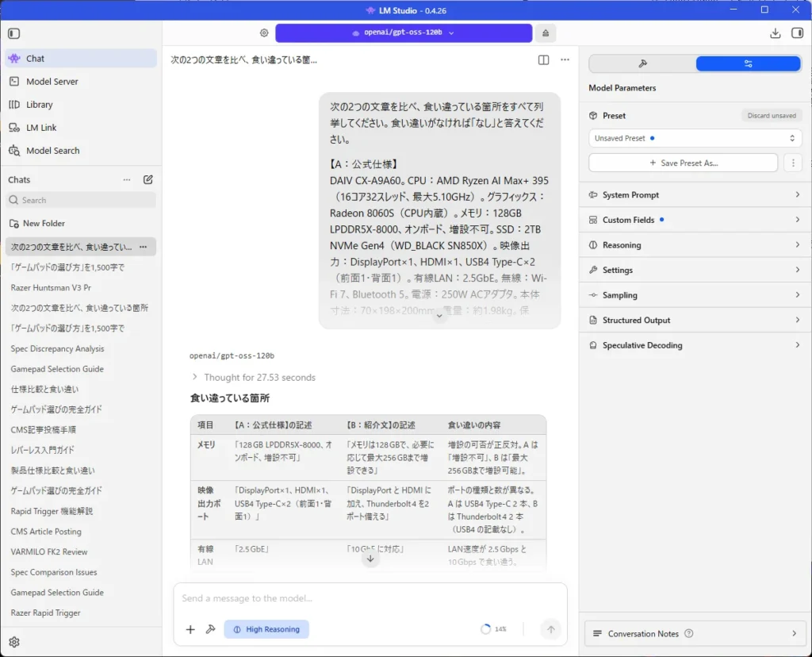
Task: Expand Structured Output section
Action: [695, 321]
